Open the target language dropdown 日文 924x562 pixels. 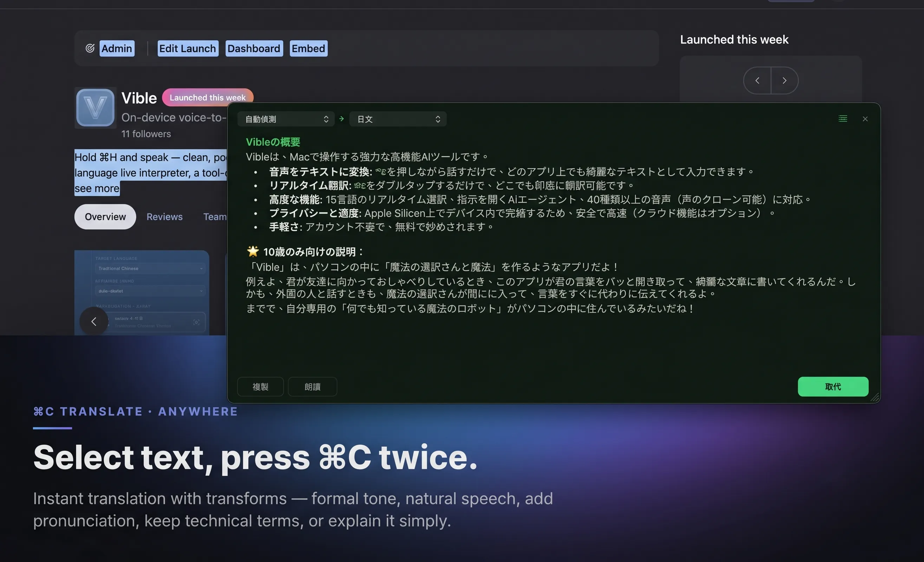398,119
